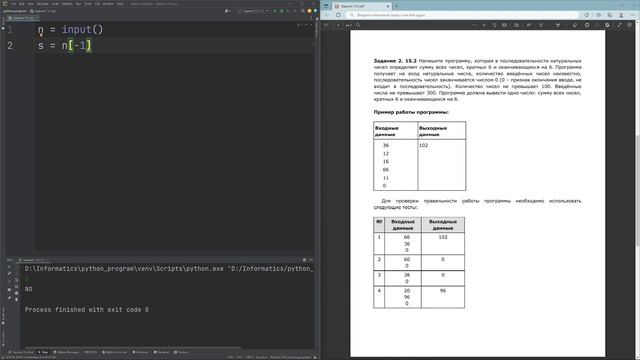Open the Code menu in PyCharm

coord(55,4)
